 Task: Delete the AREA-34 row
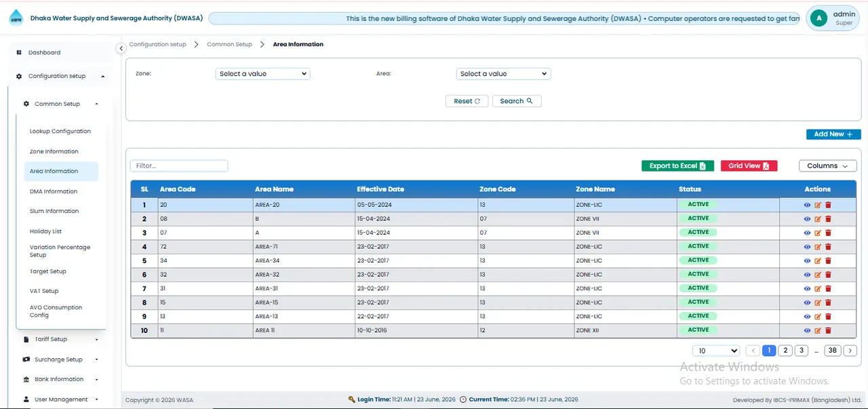tap(828, 260)
